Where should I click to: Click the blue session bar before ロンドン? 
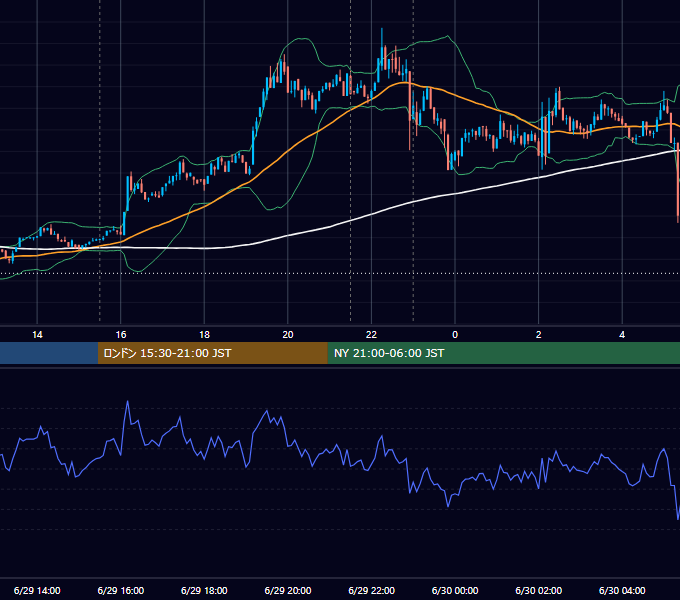point(49,353)
